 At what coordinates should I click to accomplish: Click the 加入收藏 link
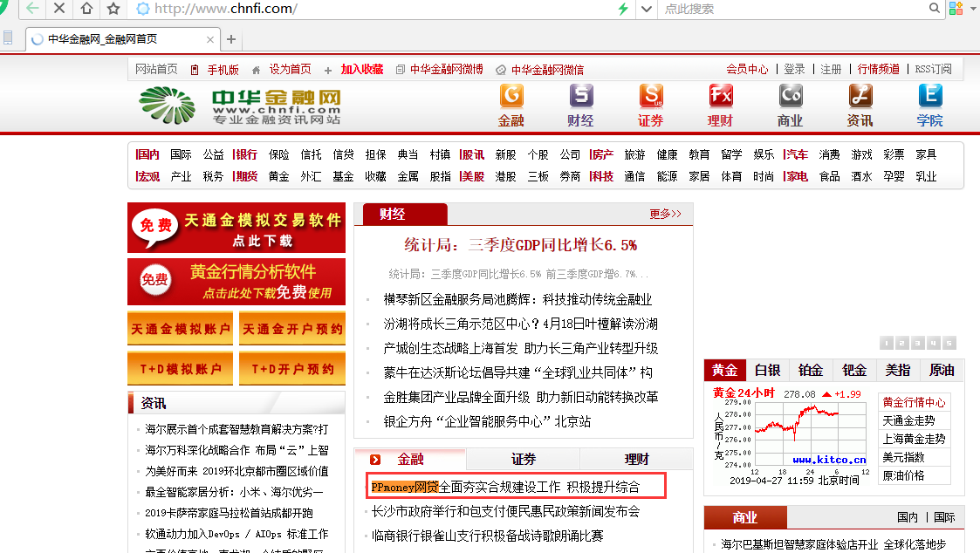coord(362,70)
